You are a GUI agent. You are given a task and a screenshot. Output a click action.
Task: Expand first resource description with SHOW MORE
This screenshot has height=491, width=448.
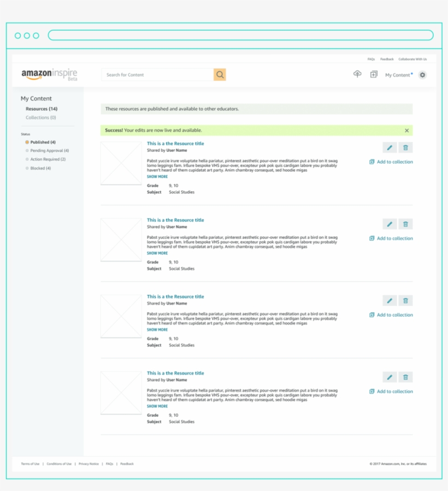click(157, 177)
